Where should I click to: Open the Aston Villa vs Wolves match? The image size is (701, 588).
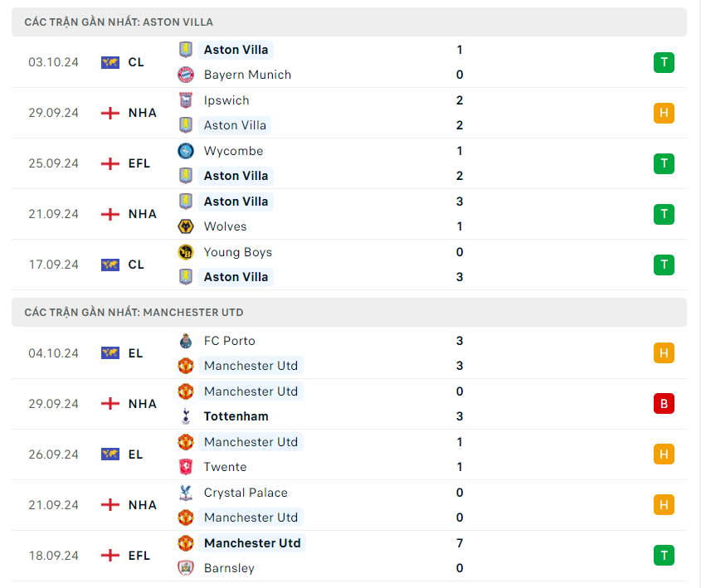[348, 214]
